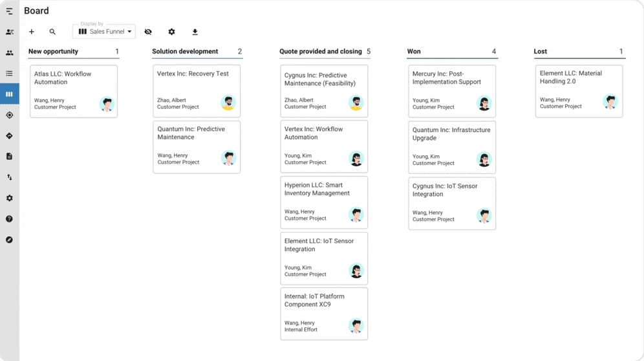Open Mercury Inc: Post-Implementation Support card
Image resolution: width=644 pixels, height=361 pixels.
[452, 91]
